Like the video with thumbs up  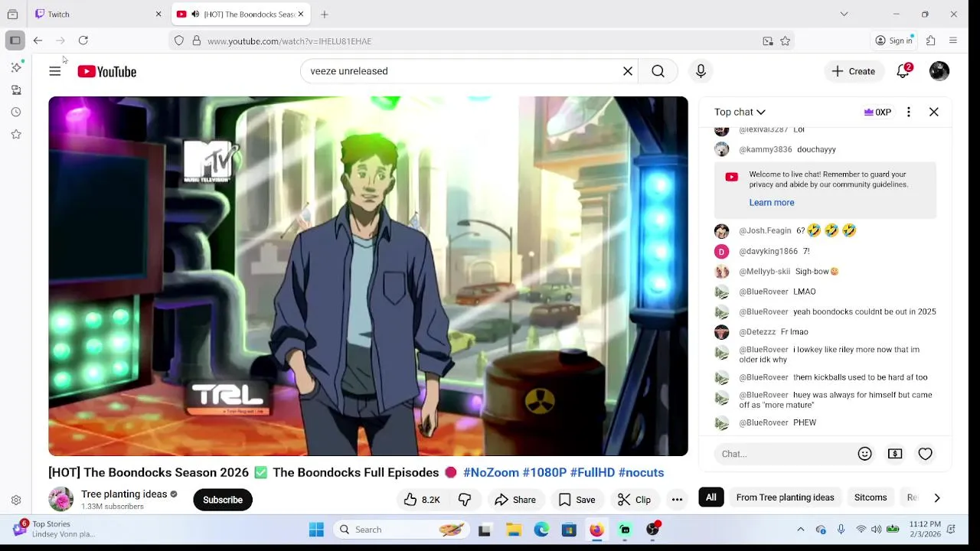[422, 500]
